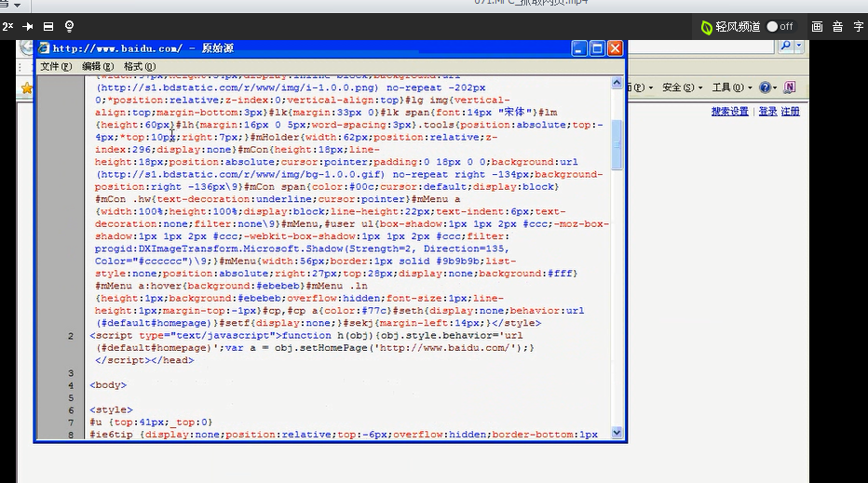Click the IE icon in source window title bar
868x483 pixels.
(x=44, y=48)
